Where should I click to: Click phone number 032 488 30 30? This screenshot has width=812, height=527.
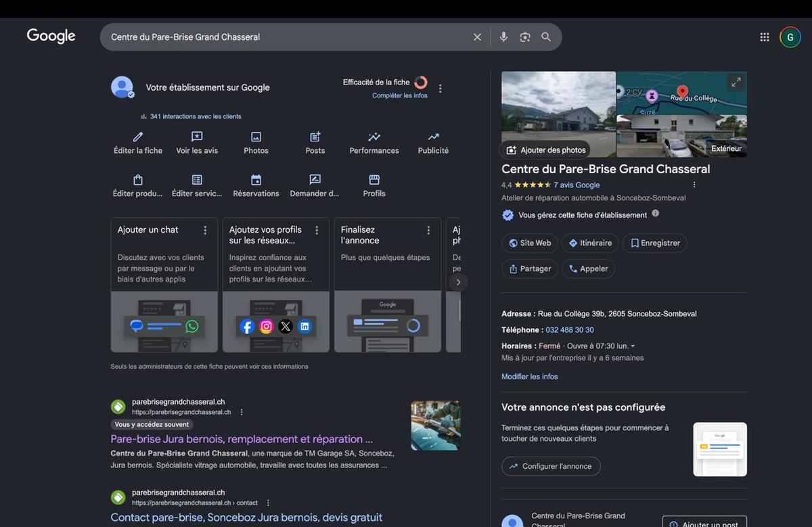570,330
